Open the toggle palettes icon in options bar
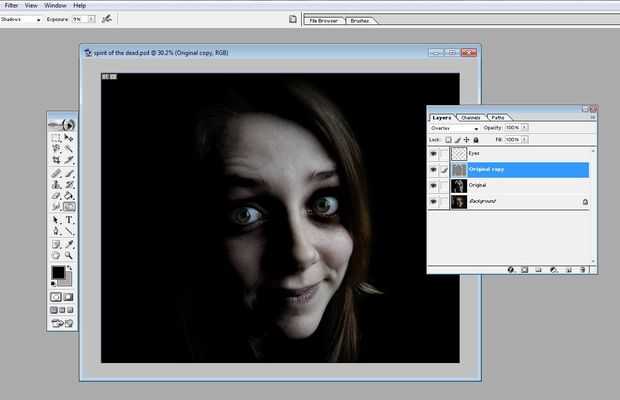Viewport: 620px width, 400px height. click(x=293, y=19)
